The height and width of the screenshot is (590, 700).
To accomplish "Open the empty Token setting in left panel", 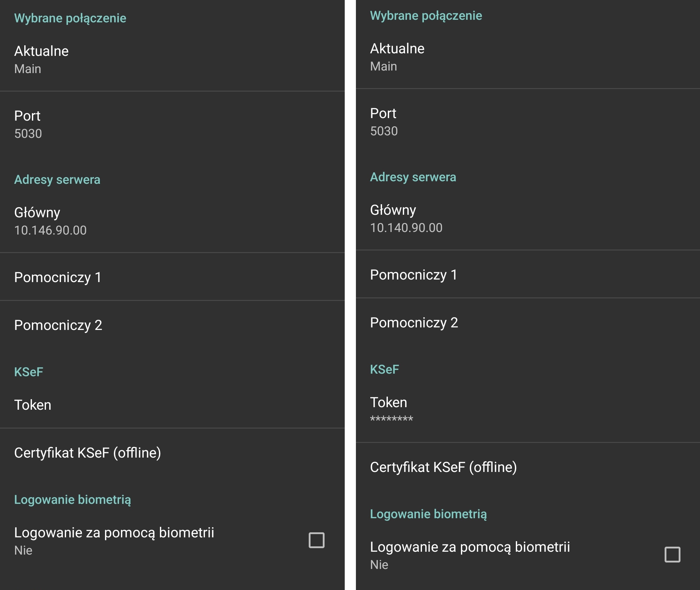I will coord(33,405).
